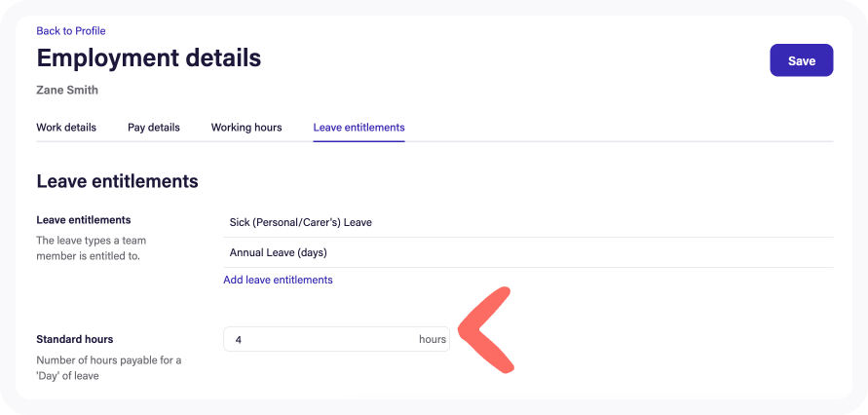The height and width of the screenshot is (415, 868).
Task: Open the Pay details tab
Action: coord(154,128)
